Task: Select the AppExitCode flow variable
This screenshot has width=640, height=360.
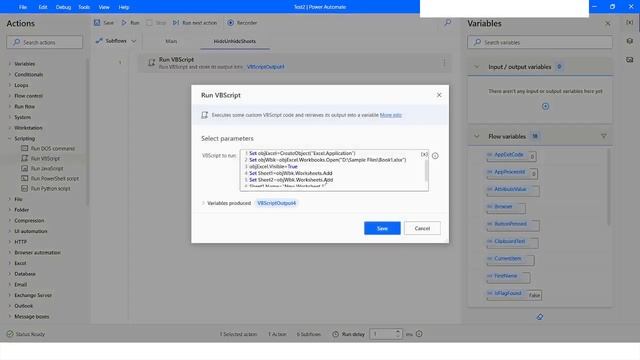Action: coord(511,155)
